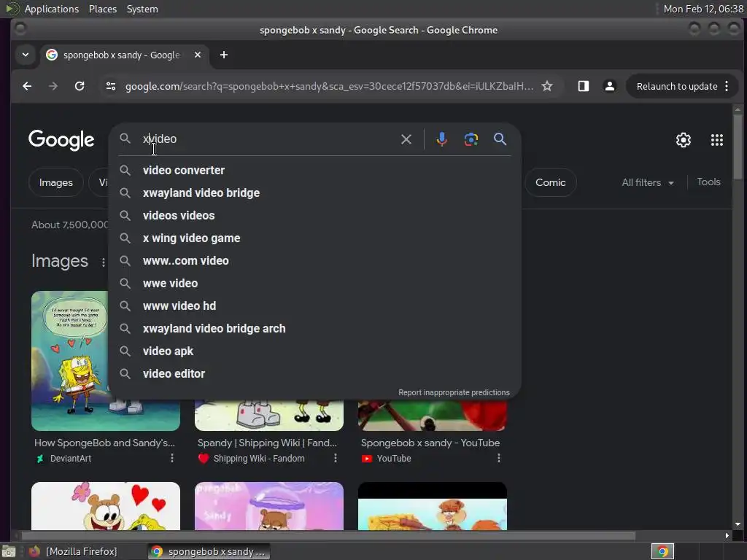Select the Images filter chip
Screen dimensions: 747x560
point(55,182)
